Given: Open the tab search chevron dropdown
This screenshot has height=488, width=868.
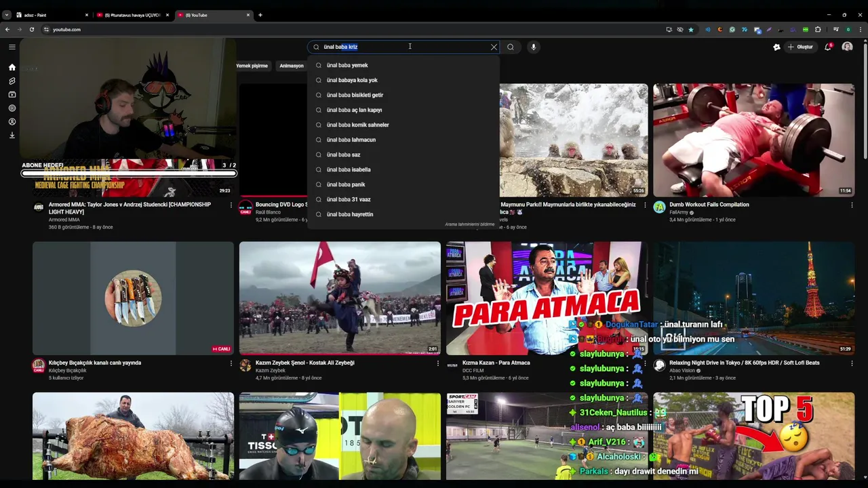Looking at the screenshot, I should click(6, 15).
